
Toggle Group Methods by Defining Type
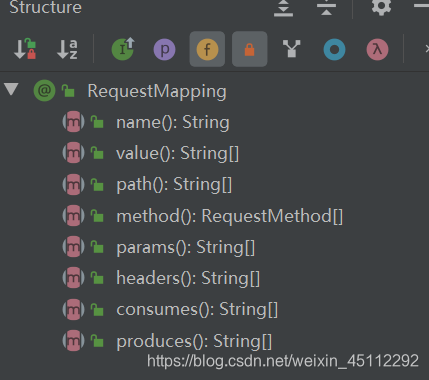[x=292, y=49]
